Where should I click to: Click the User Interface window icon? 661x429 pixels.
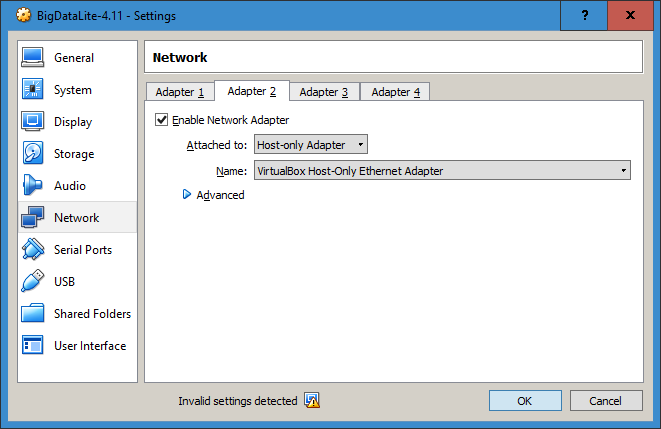coord(32,345)
